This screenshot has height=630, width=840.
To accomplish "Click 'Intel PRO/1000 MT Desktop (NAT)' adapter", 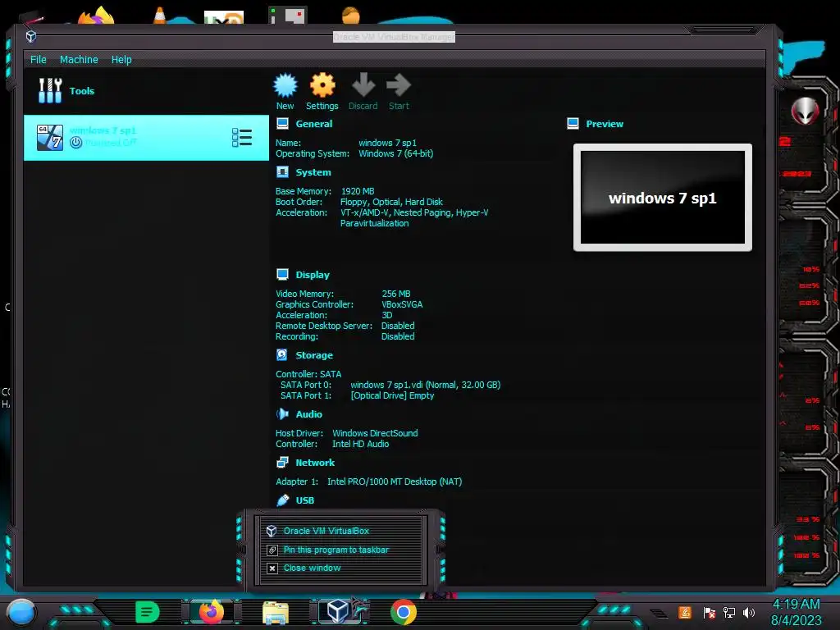I will pyautogui.click(x=395, y=482).
